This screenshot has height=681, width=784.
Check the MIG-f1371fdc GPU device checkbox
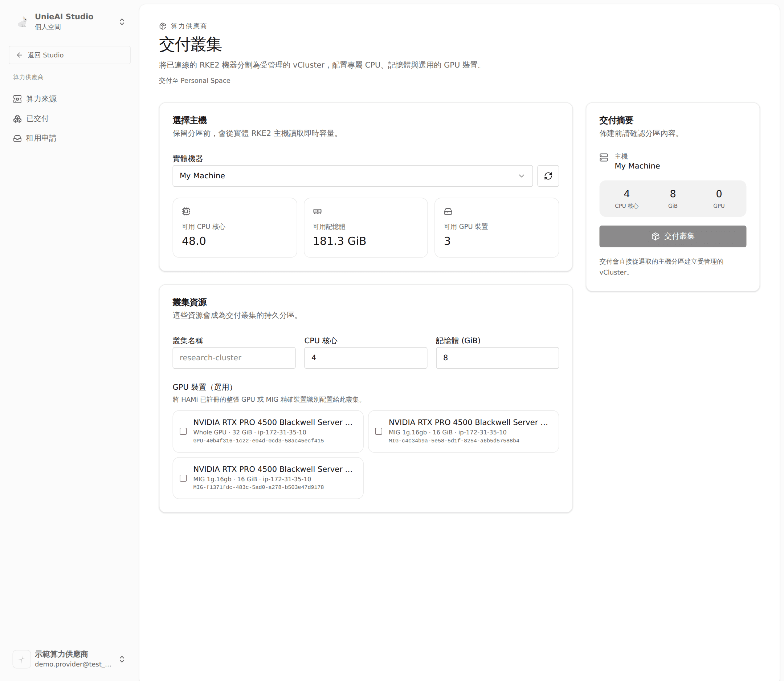pyautogui.click(x=183, y=478)
